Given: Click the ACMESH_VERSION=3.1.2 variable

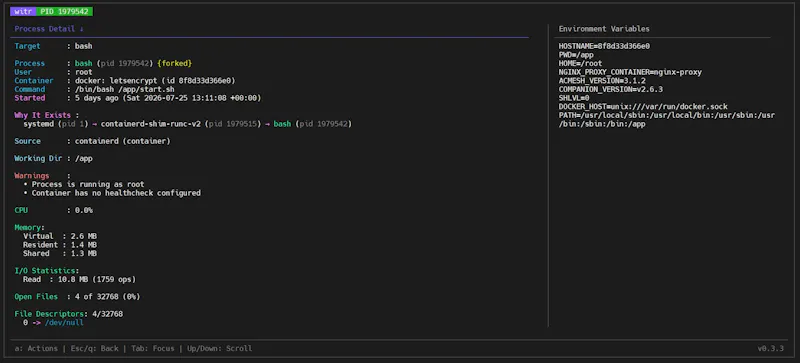Looking at the screenshot, I should click(602, 81).
